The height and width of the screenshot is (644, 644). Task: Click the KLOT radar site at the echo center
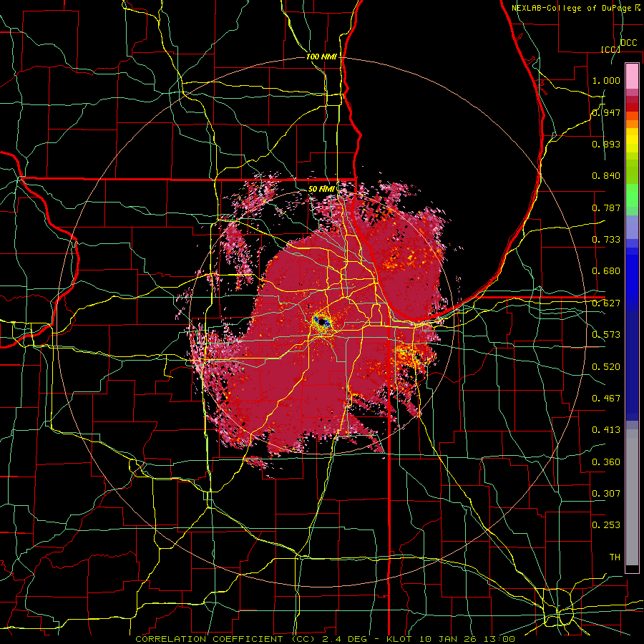[321, 321]
